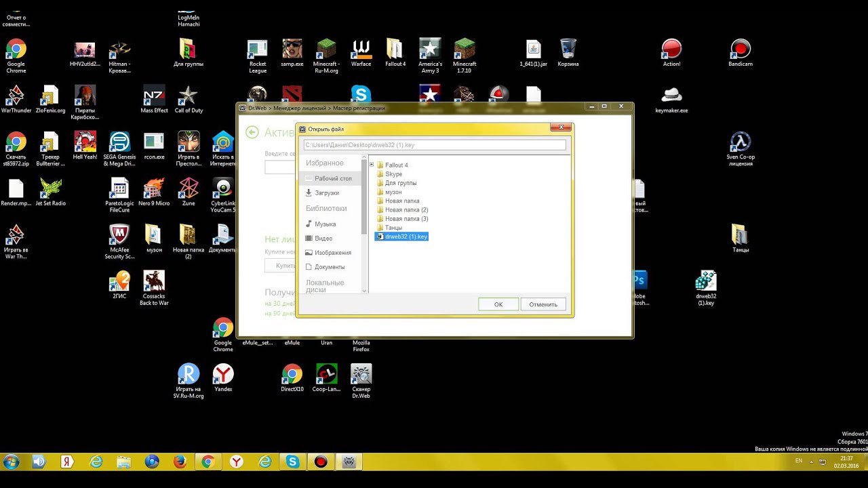This screenshot has height=488, width=868.
Task: Open SEGA Genesis & Mega Drive icon
Action: point(119,149)
